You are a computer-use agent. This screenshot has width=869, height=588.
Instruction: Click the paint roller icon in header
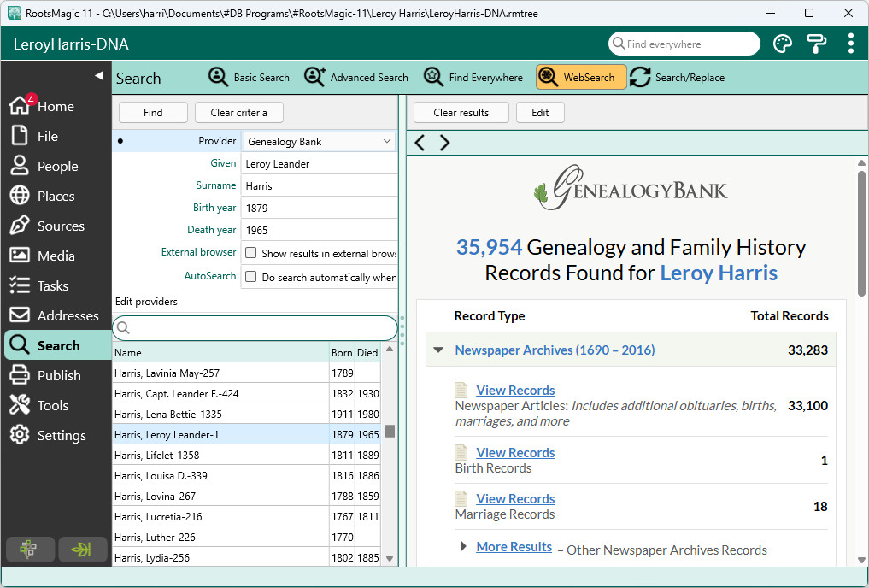click(x=816, y=44)
